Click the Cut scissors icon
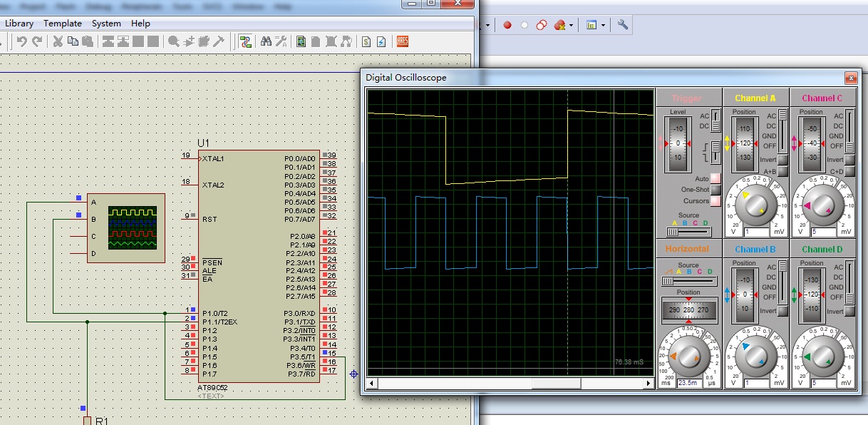Image resolution: width=868 pixels, height=425 pixels. click(x=58, y=42)
